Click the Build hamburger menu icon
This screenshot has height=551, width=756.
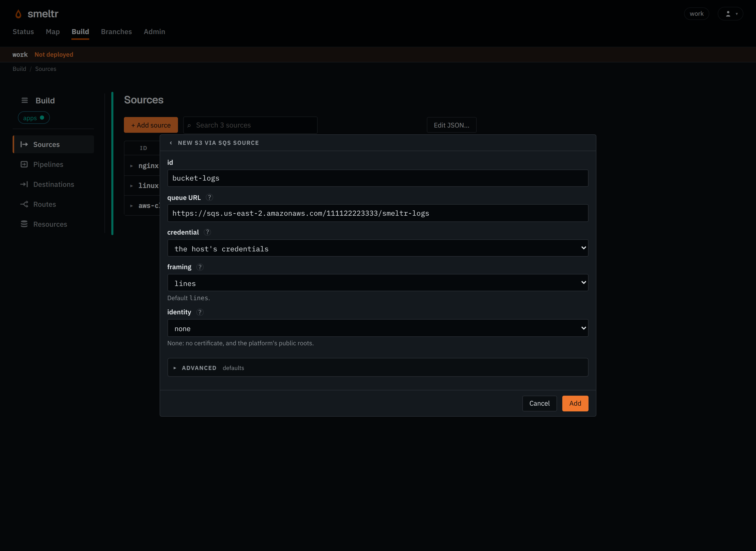tap(25, 100)
